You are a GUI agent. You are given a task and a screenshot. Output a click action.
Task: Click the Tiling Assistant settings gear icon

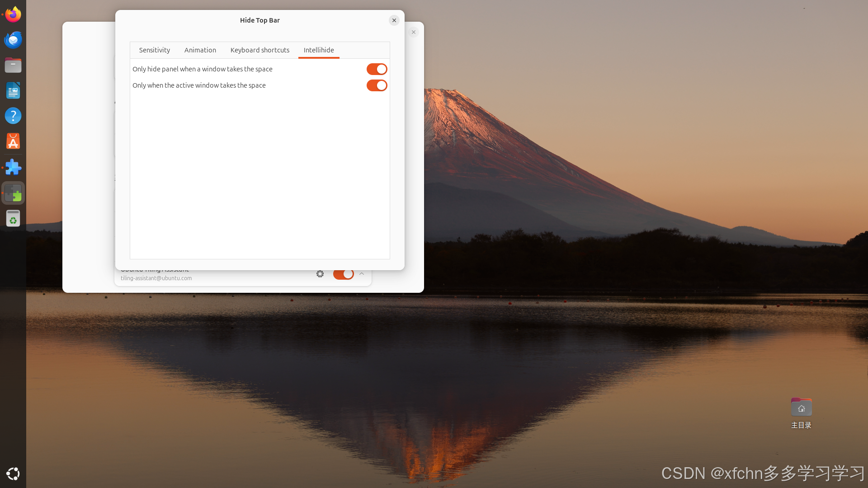[x=320, y=273]
